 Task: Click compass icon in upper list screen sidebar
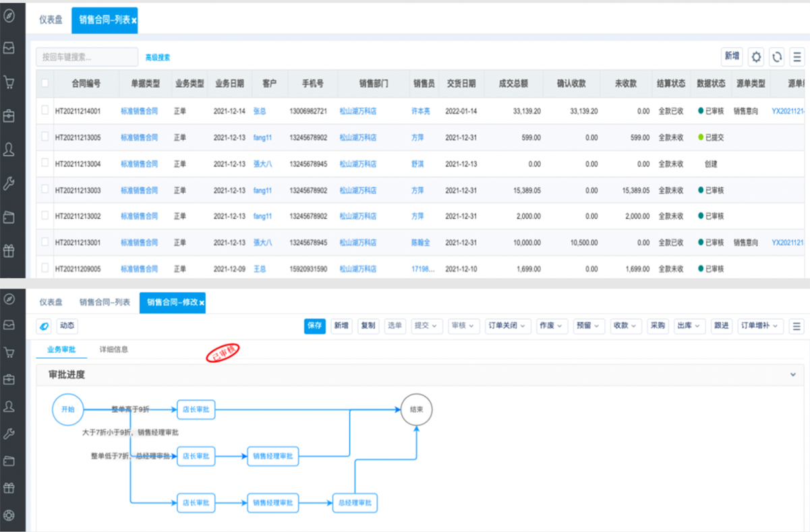[x=9, y=16]
